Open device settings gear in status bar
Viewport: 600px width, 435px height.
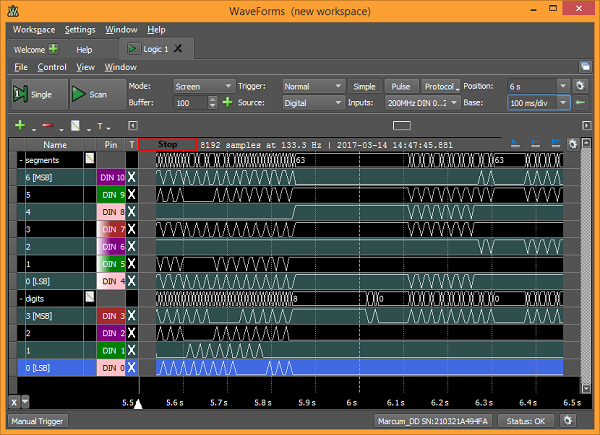567,421
